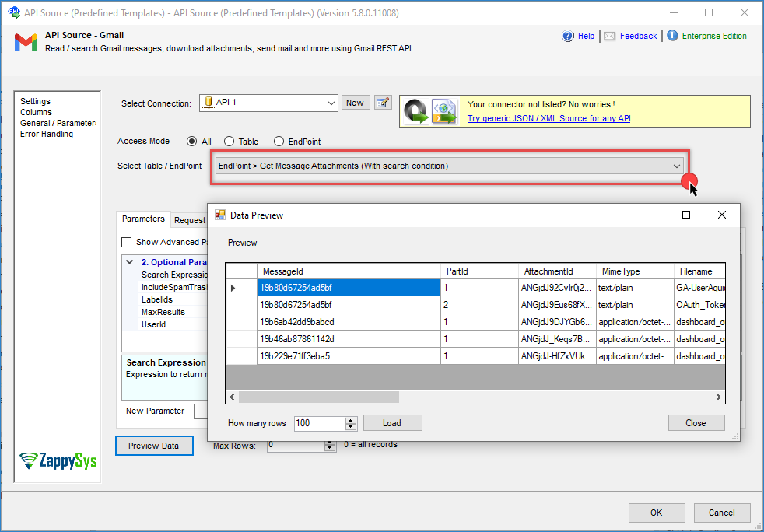Click the ZappySys logo
764x532 pixels.
tap(58, 460)
